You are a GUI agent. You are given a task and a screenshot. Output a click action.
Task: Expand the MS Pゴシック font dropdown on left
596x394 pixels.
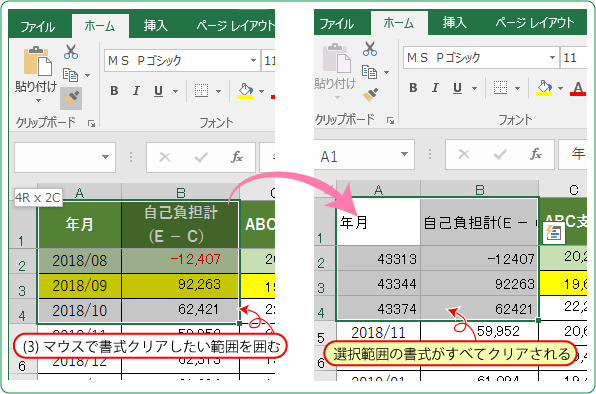click(x=253, y=60)
